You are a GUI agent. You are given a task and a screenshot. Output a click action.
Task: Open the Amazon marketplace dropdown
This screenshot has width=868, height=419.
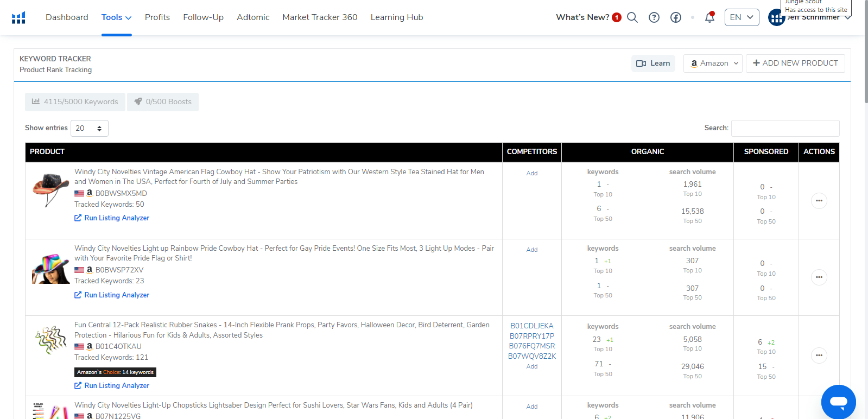[x=713, y=64]
